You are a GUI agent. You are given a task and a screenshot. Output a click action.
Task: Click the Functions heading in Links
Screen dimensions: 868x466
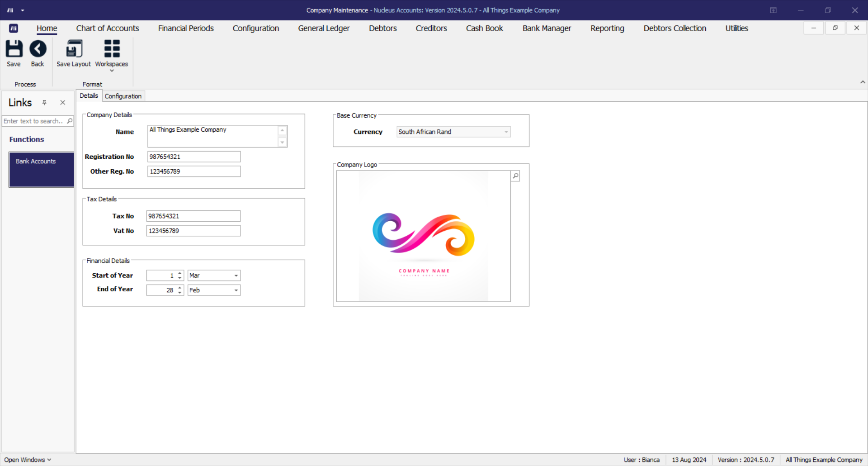27,139
